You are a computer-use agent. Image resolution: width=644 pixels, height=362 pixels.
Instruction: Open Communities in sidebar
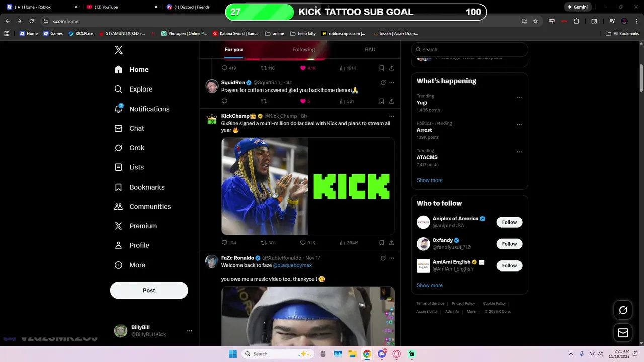pyautogui.click(x=142, y=207)
